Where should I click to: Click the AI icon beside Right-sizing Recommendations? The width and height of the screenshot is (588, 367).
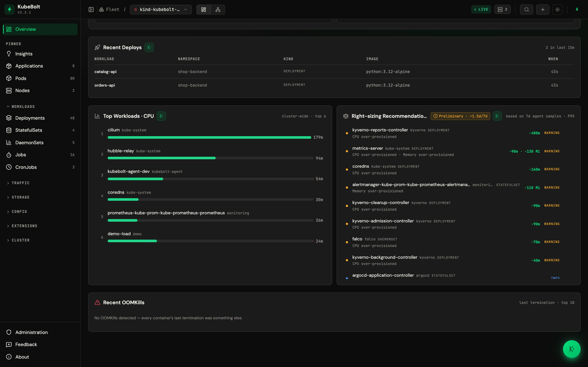pyautogui.click(x=497, y=116)
